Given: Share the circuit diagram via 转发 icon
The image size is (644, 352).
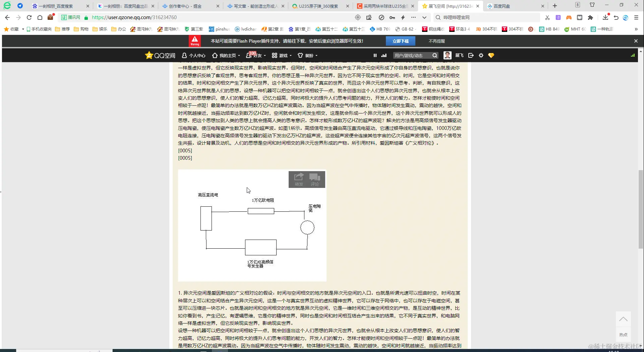Looking at the screenshot, I should [x=298, y=180].
